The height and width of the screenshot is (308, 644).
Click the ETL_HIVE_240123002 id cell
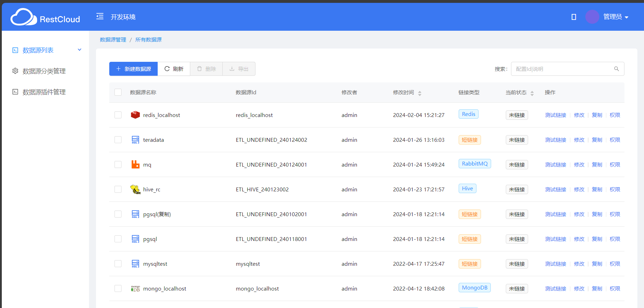262,189
